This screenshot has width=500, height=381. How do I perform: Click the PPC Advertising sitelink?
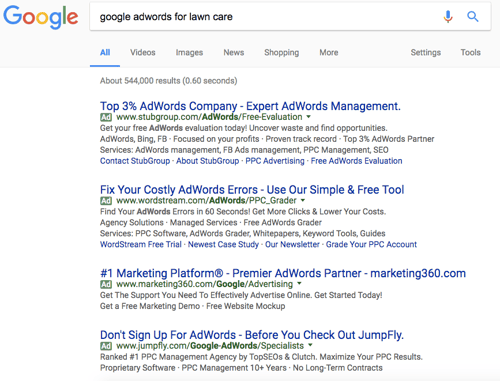[275, 161]
